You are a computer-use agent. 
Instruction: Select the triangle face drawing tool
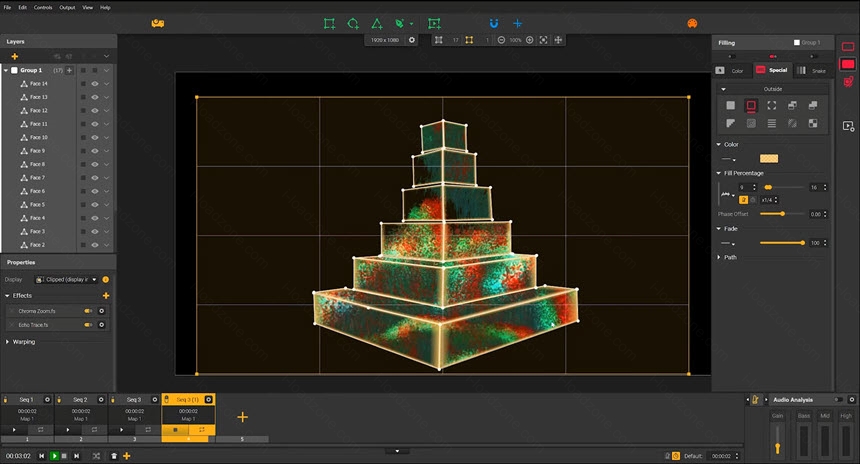pyautogui.click(x=377, y=24)
